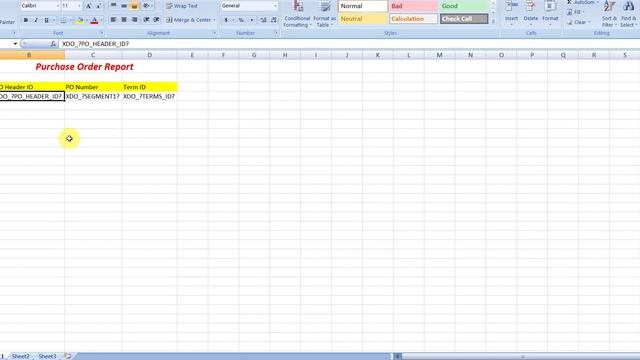This screenshot has width=640, height=360.
Task: Switch to Sheet3 tab
Action: [47, 356]
